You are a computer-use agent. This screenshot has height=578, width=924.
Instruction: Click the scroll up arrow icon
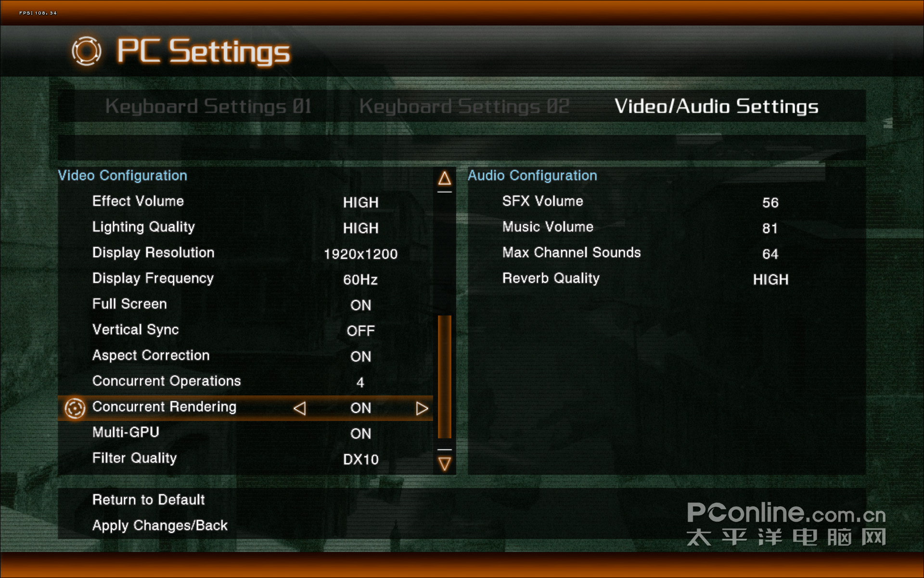(x=444, y=179)
